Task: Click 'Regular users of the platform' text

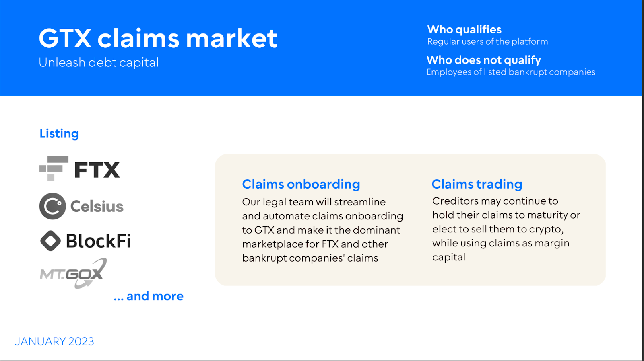Action: 487,41
